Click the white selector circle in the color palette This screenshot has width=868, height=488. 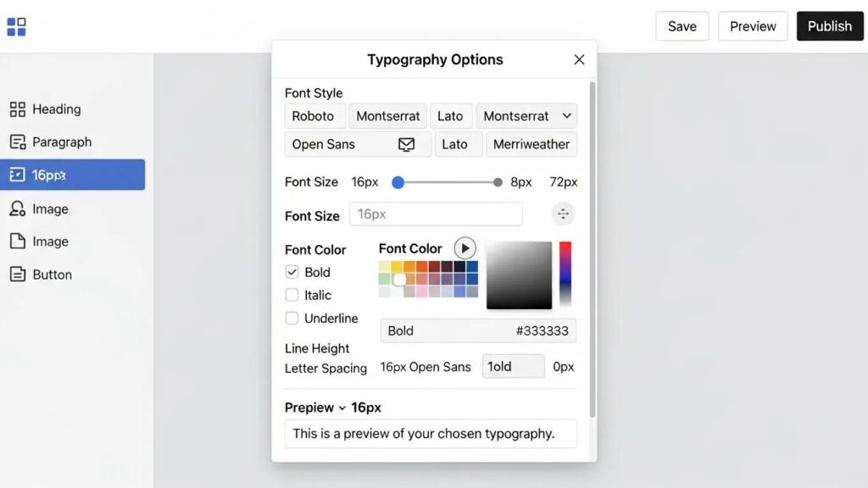coord(399,280)
